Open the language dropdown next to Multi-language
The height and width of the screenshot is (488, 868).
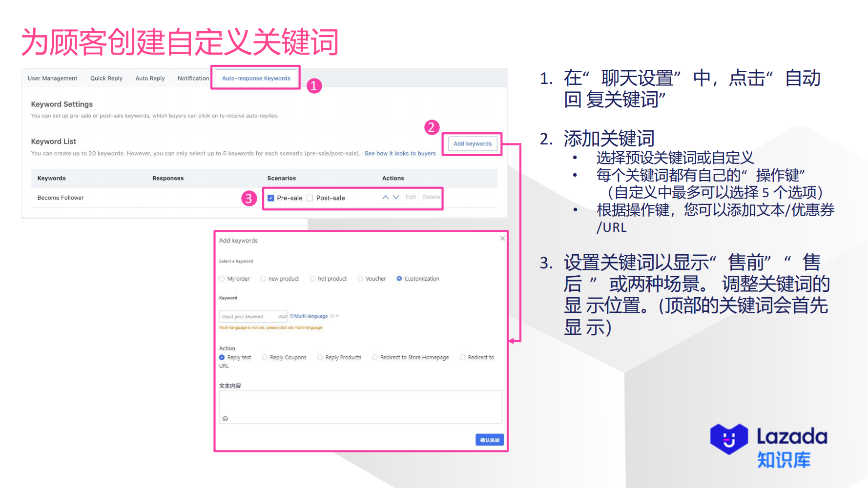[337, 316]
